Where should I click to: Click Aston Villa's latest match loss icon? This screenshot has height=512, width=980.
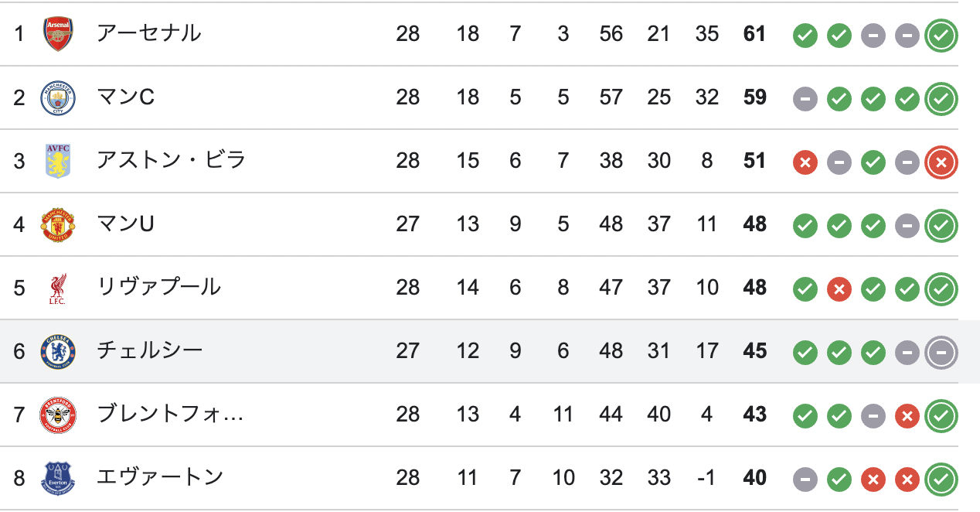tap(941, 161)
